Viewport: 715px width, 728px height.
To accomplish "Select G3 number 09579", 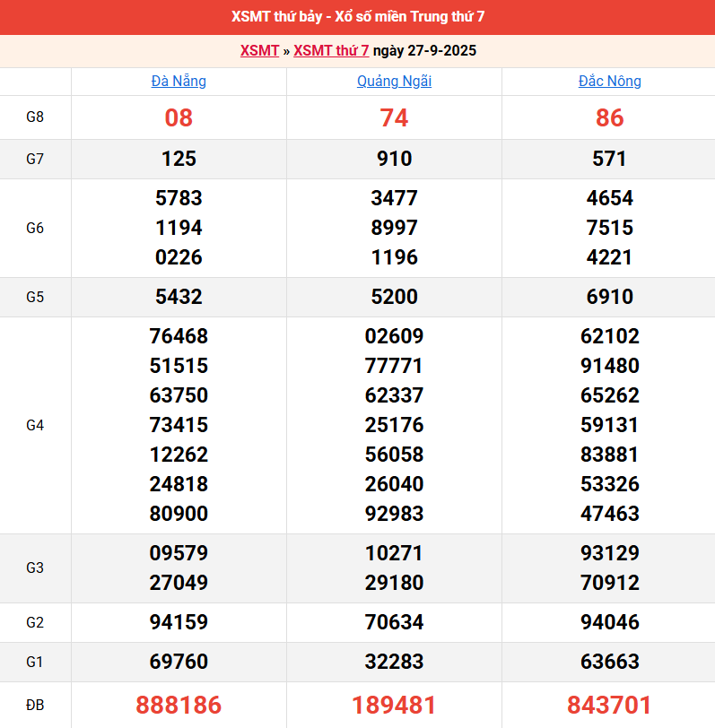I will click(x=179, y=554).
